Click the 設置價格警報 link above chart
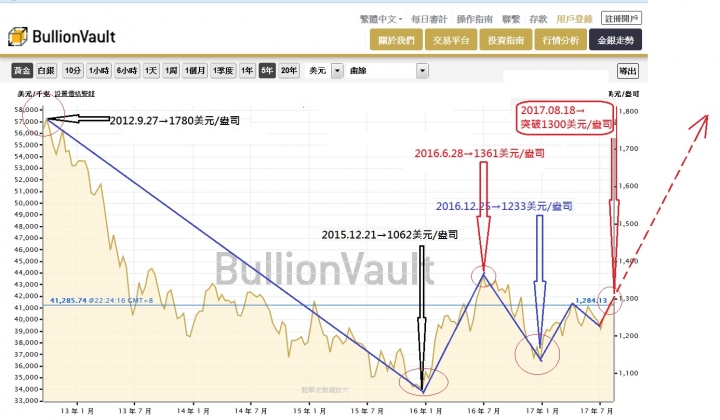Viewport: 720px width, 420px height. point(75,94)
